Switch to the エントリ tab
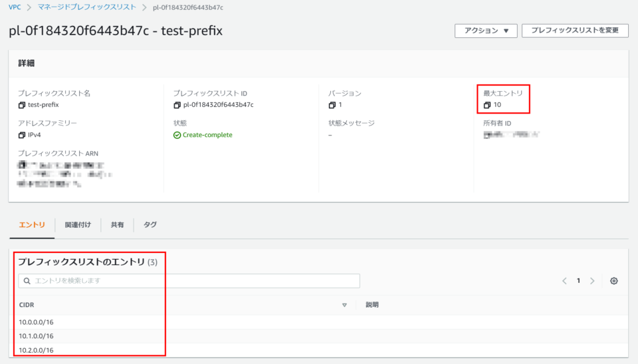 pyautogui.click(x=32, y=225)
